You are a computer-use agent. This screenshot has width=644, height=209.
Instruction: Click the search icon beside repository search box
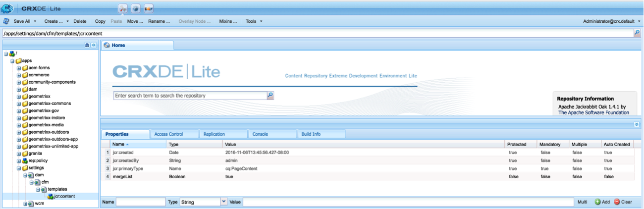[270, 95]
